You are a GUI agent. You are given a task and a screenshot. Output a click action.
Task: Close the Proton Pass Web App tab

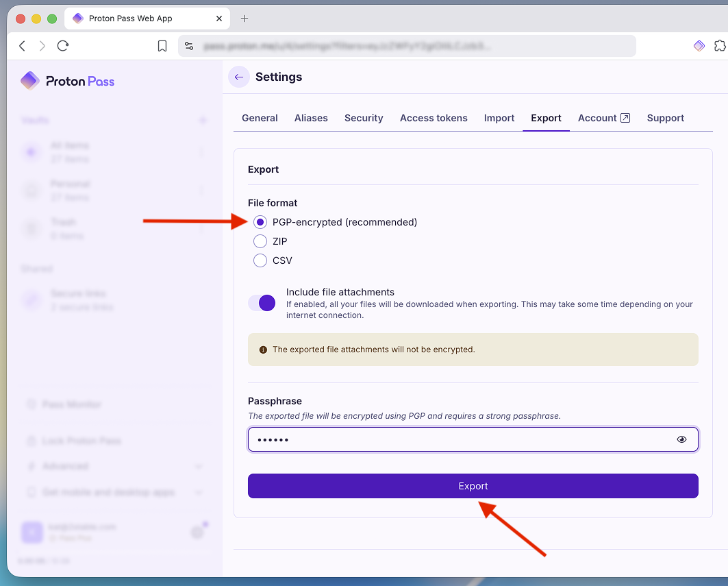click(219, 19)
